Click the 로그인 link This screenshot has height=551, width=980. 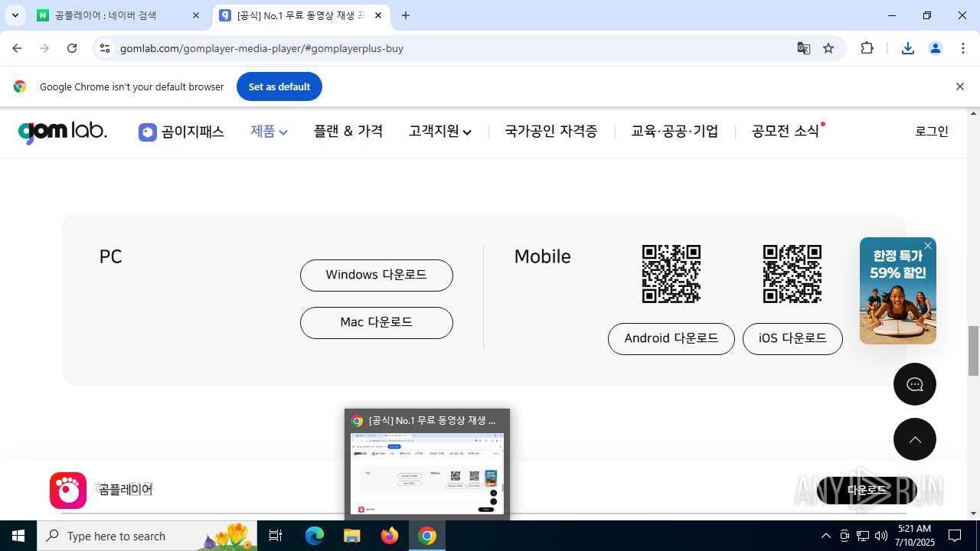[932, 132]
